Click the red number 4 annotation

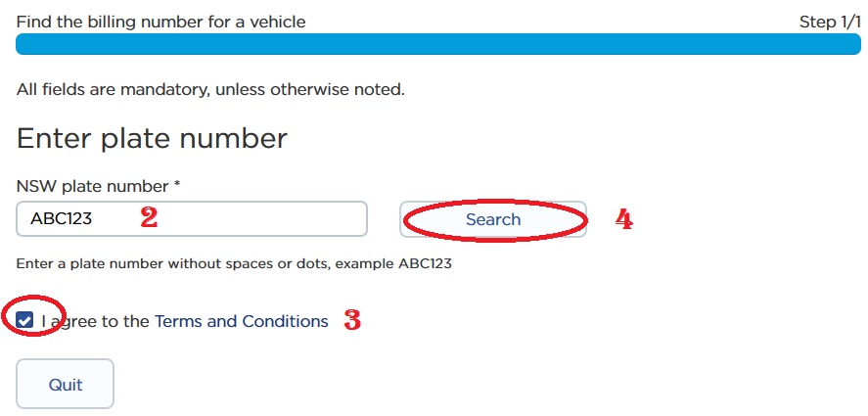pyautogui.click(x=623, y=219)
